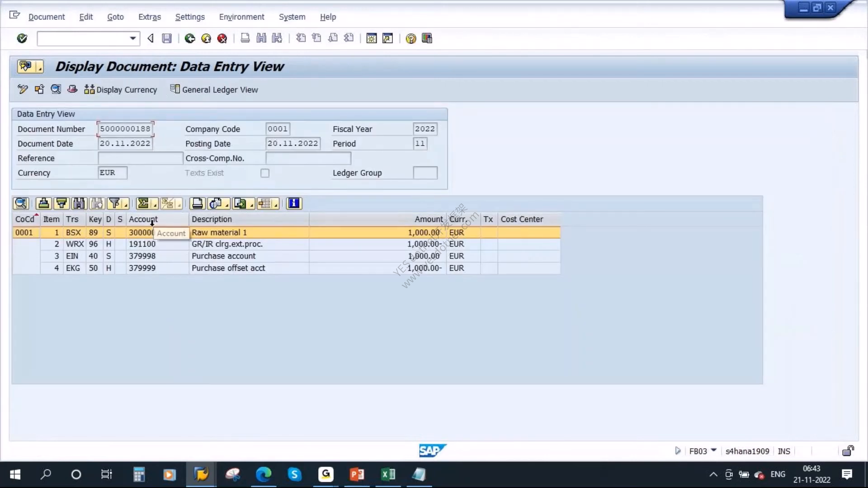Open the command field dropdown arrow
Image resolution: width=868 pixels, height=488 pixels.
(133, 38)
